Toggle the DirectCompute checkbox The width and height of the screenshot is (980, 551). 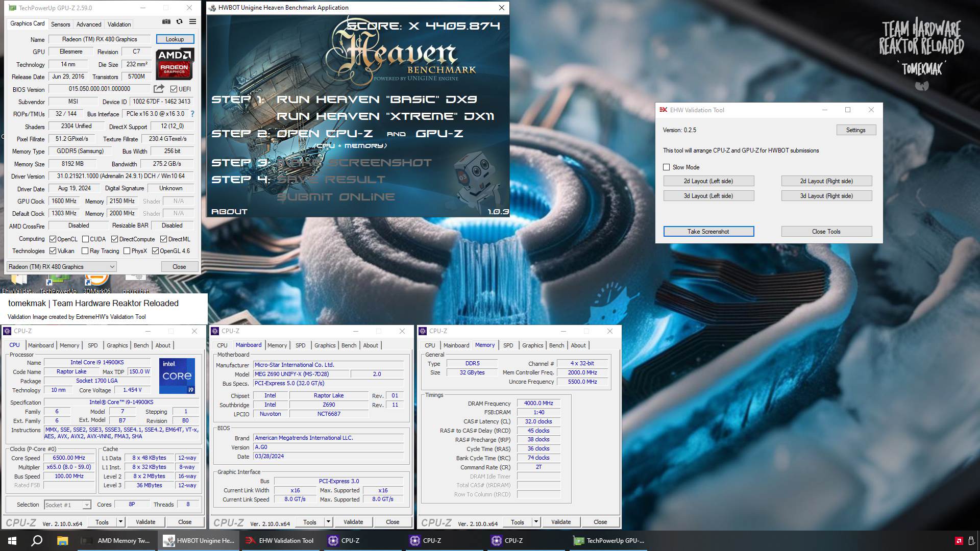coord(114,239)
